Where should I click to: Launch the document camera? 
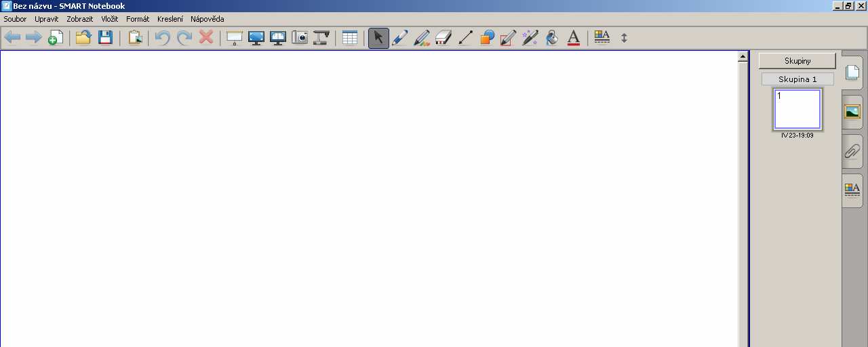321,38
